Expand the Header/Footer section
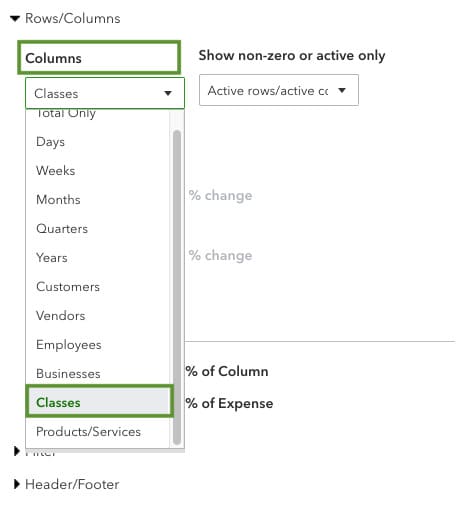 tap(17, 484)
